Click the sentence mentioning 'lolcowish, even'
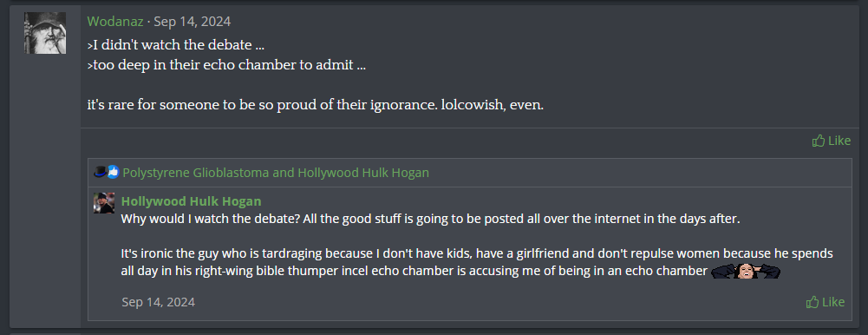The height and width of the screenshot is (335, 868). pos(316,105)
